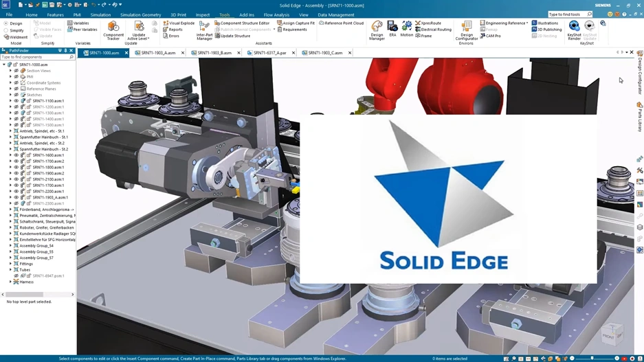Open the Design Configurator environment
Viewport: 644px width, 362px height.
coord(466,31)
